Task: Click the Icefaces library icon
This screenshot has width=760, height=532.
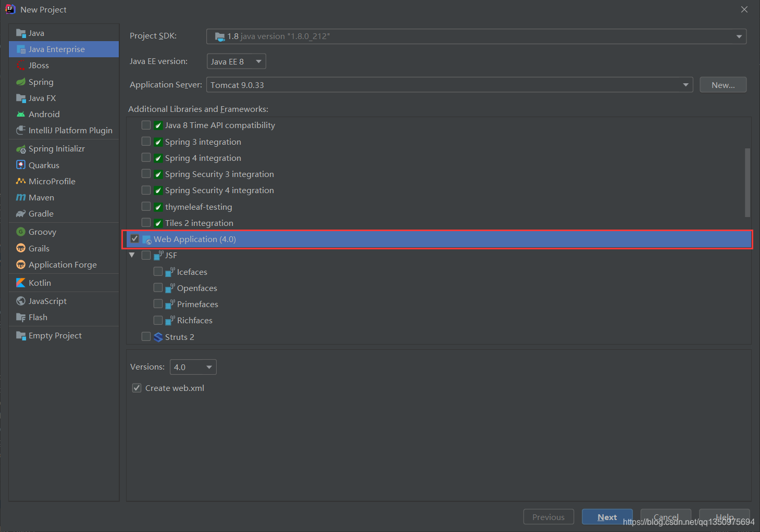Action: click(170, 272)
